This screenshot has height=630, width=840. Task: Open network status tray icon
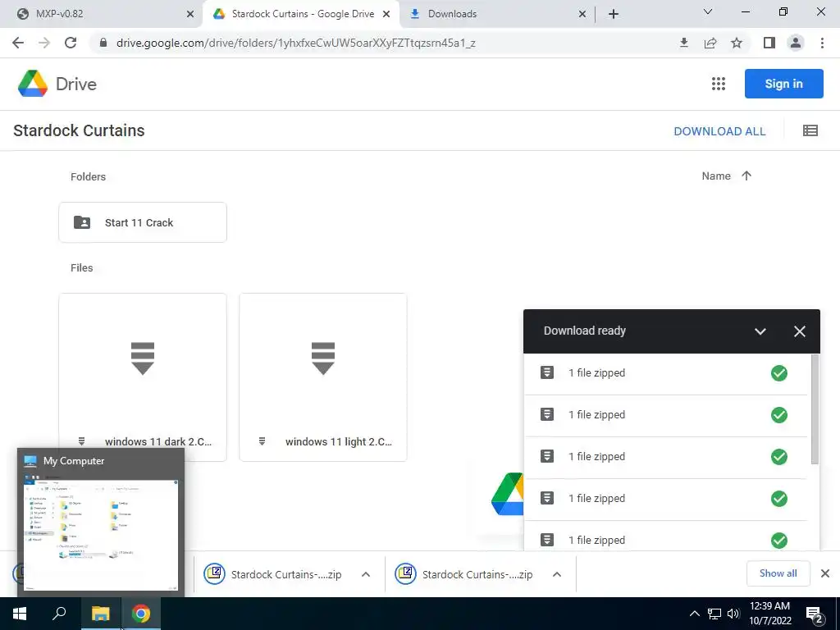714,614
